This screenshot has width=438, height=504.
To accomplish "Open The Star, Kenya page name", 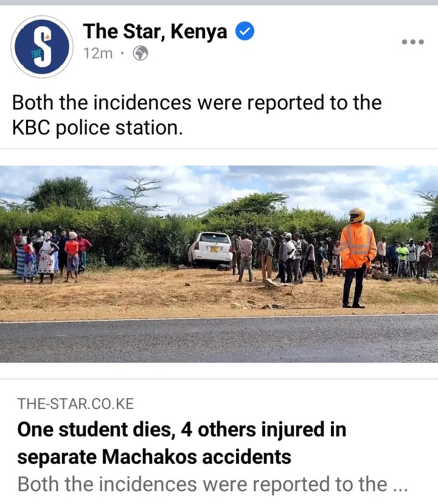I will (155, 32).
